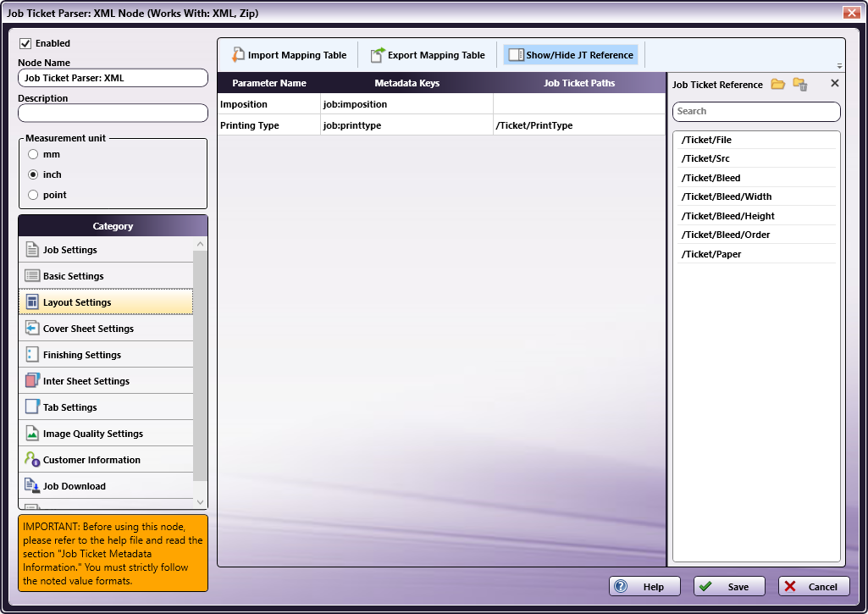Click the Metadata Keys column header
Image resolution: width=868 pixels, height=614 pixels.
pyautogui.click(x=406, y=83)
